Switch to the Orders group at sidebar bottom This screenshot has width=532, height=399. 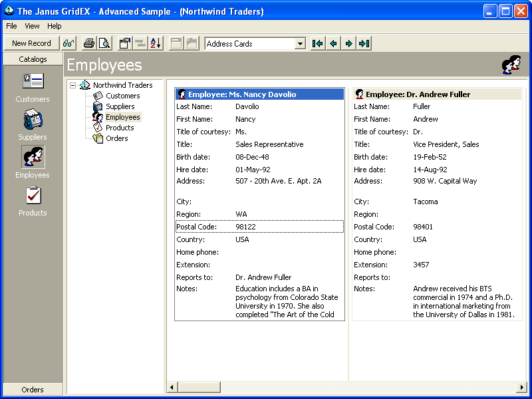(33, 390)
